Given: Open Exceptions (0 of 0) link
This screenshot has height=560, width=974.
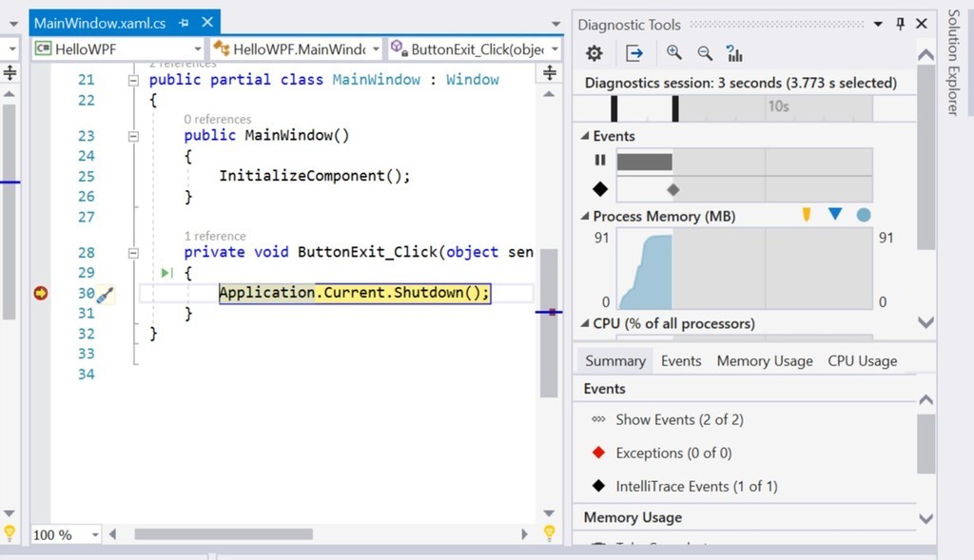Looking at the screenshot, I should 673,454.
